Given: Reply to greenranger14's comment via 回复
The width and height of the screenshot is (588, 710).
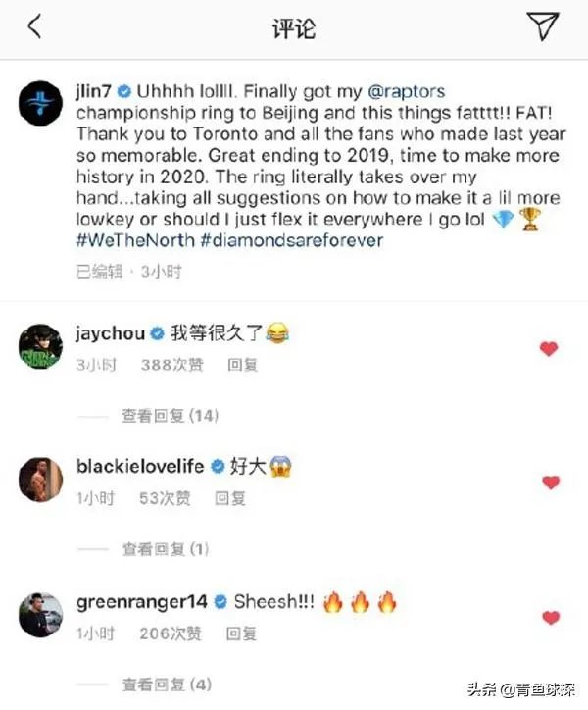Looking at the screenshot, I should click(241, 634).
